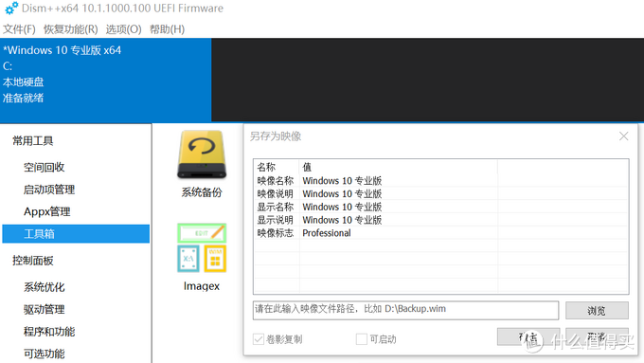Select the 映像说明 row
The image size is (644, 363).
(x=440, y=193)
